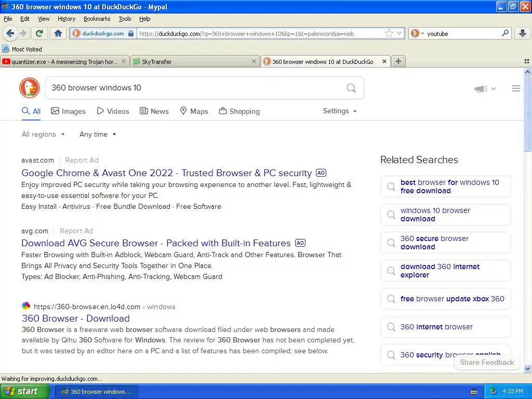
Task: Search free browser update xbox 360
Action: pyautogui.click(x=445, y=299)
